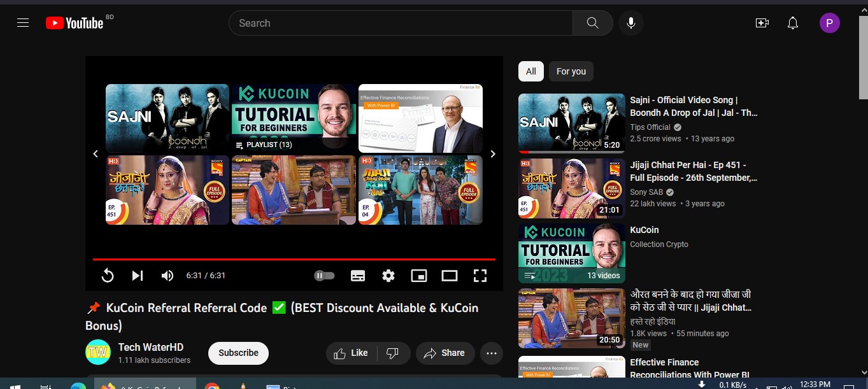Open account avatar P menu

tap(829, 24)
